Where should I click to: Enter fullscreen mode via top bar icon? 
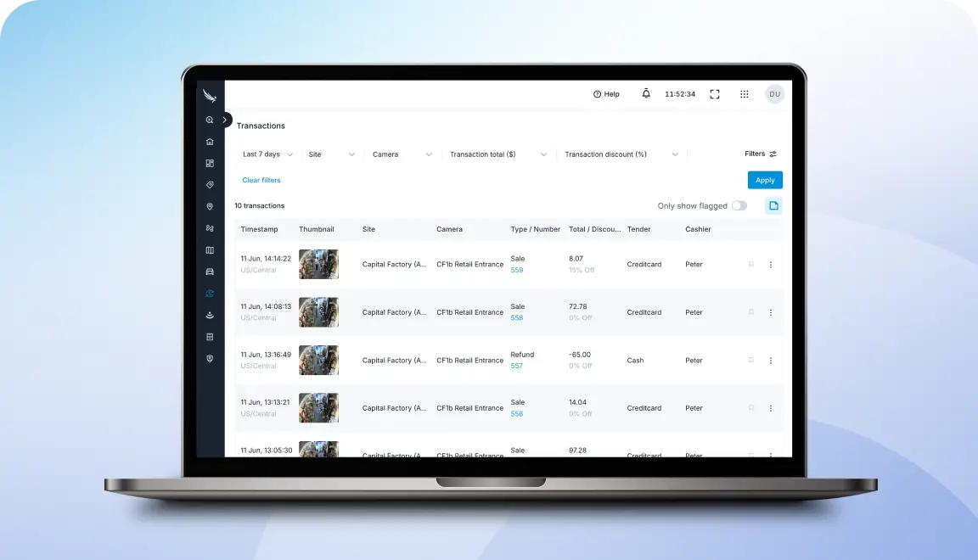coord(715,94)
